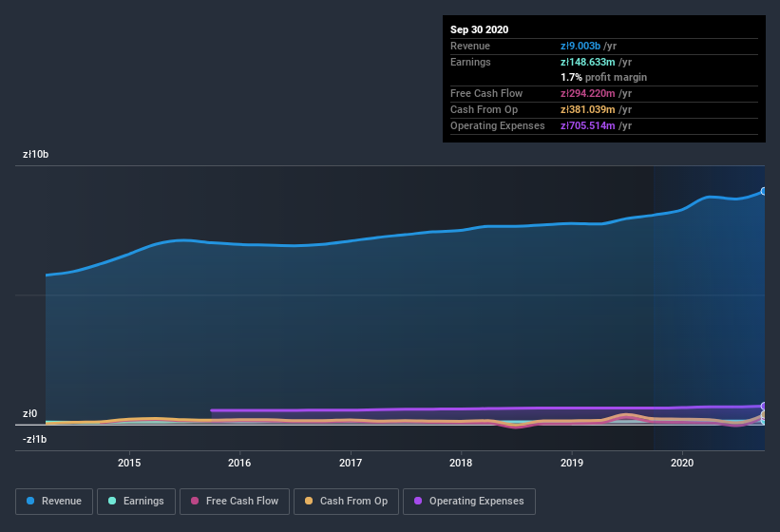Click the Revenue label in tooltip

(470, 46)
